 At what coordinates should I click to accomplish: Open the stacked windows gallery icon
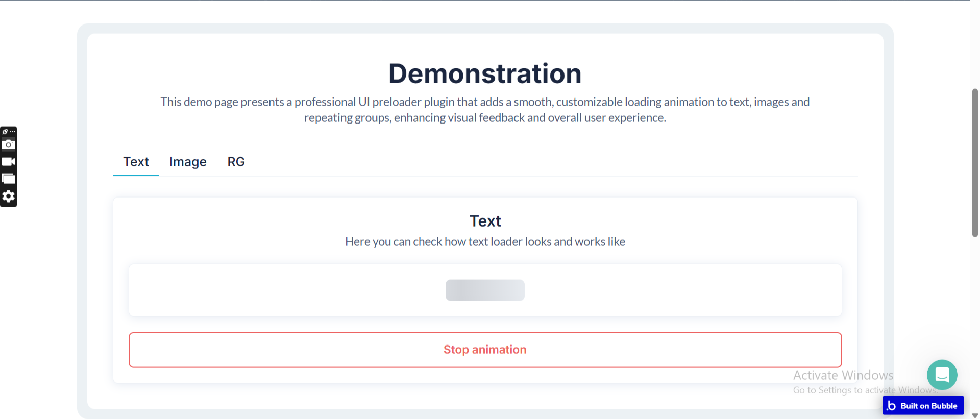8,179
